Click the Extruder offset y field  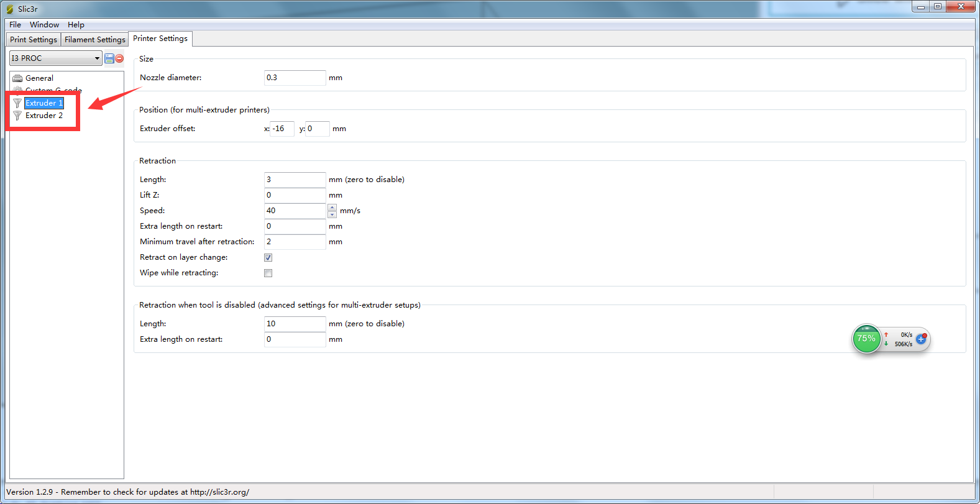point(318,129)
